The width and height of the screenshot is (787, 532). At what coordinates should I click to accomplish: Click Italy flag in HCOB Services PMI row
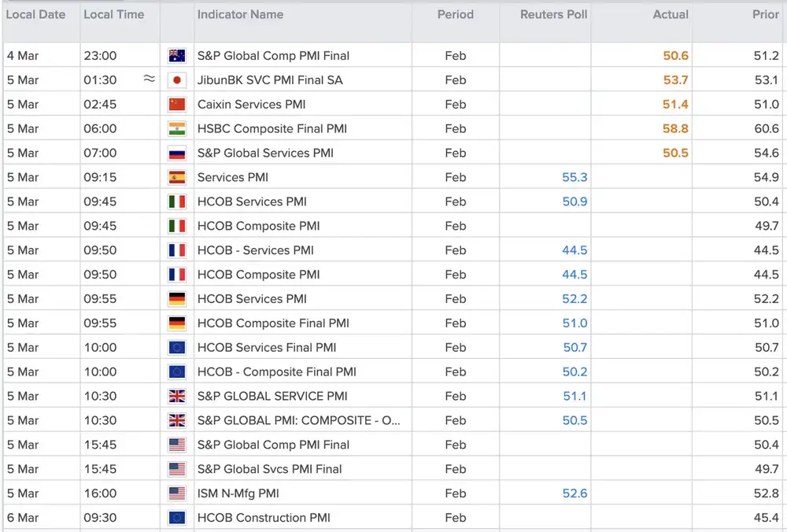(x=176, y=201)
